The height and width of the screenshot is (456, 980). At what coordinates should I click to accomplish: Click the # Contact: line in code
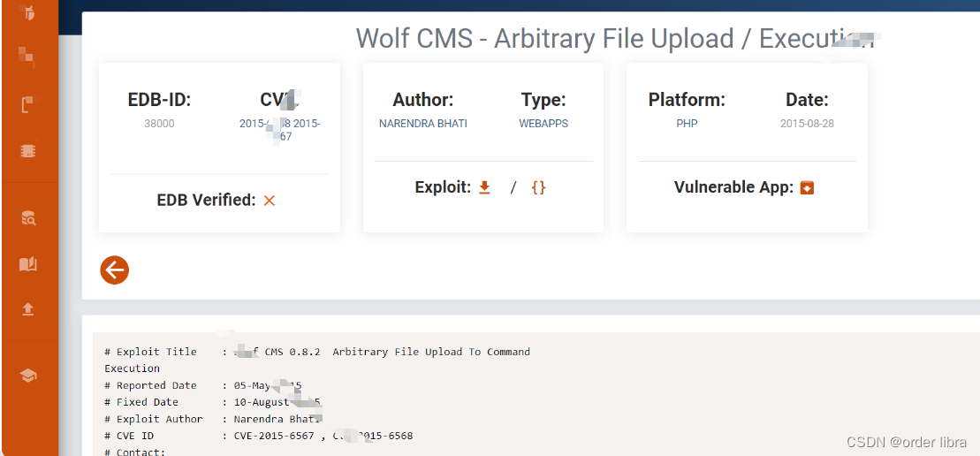pos(134,452)
